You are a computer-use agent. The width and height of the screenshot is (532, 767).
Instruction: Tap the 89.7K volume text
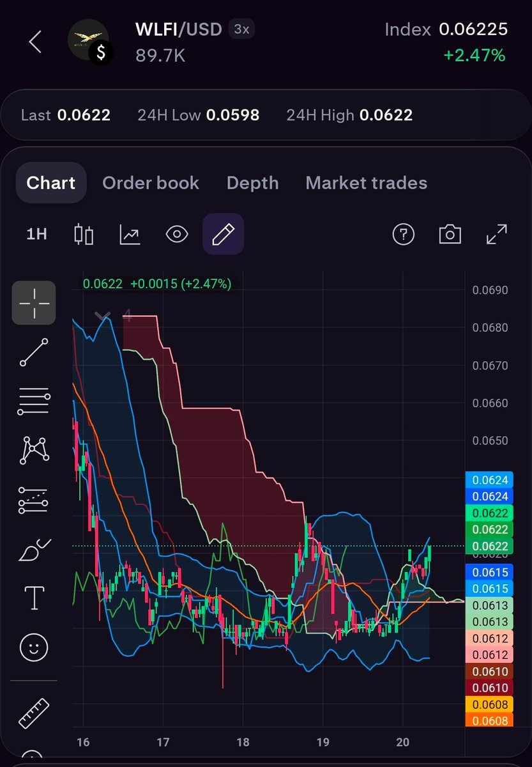coord(160,56)
